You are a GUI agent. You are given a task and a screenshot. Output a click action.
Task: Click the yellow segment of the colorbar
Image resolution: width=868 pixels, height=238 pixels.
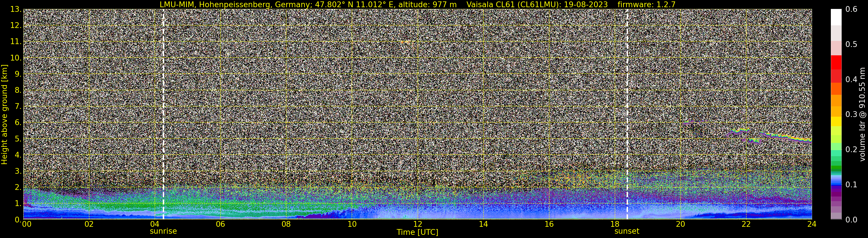coord(836,121)
